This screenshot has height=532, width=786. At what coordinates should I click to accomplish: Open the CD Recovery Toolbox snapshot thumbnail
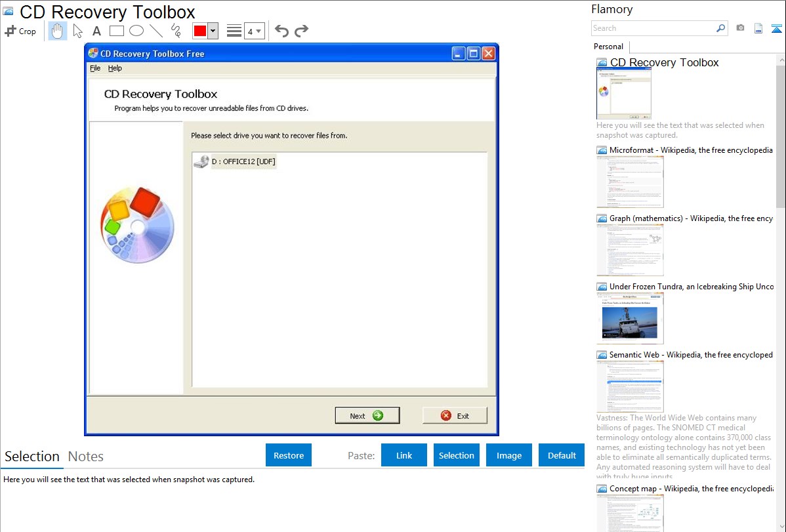coord(623,94)
